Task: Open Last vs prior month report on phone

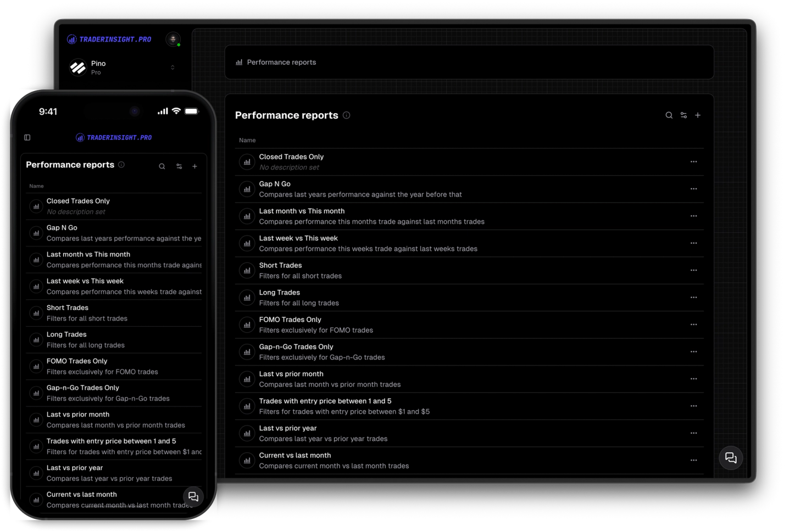Action: [x=114, y=420]
